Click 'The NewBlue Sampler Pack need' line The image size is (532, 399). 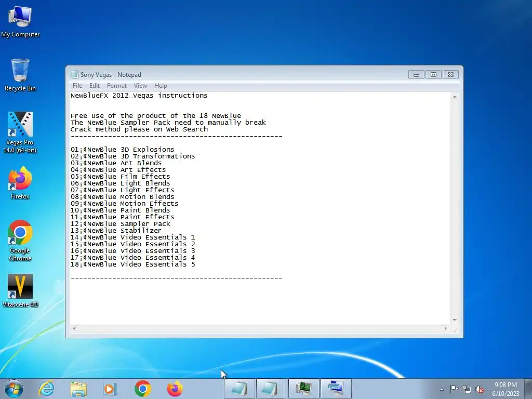coord(168,123)
